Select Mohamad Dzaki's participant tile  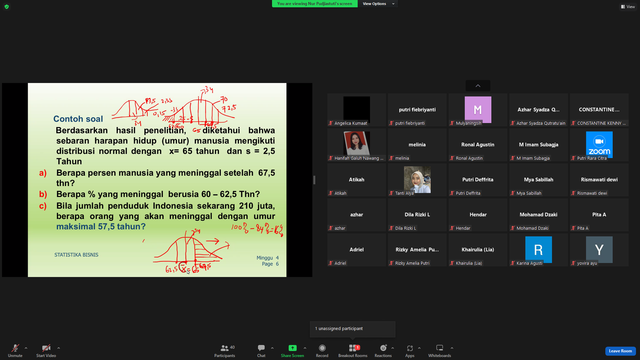point(538,215)
